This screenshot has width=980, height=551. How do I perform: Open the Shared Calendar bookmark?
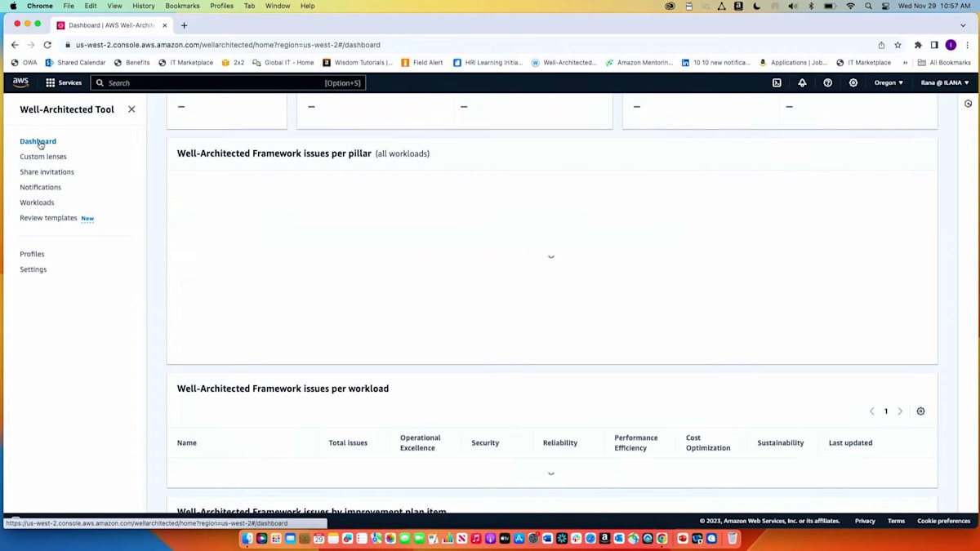click(75, 63)
